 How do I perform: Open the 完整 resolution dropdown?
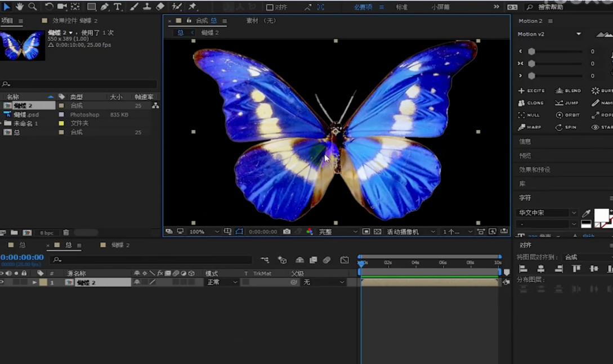click(338, 232)
